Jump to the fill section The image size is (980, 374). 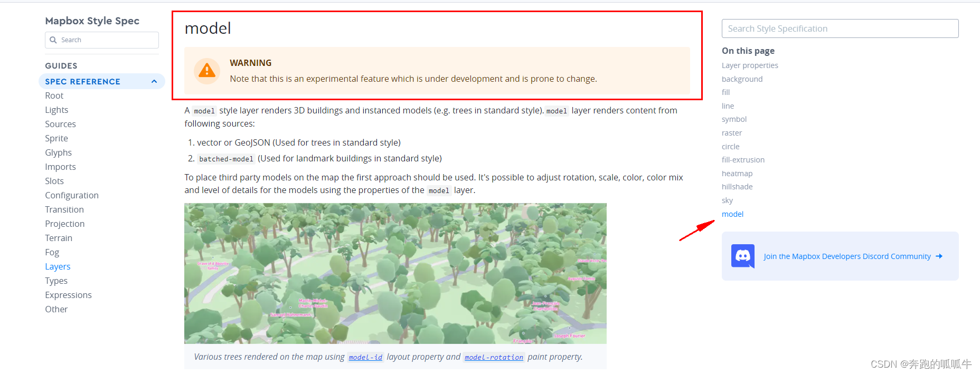click(726, 92)
